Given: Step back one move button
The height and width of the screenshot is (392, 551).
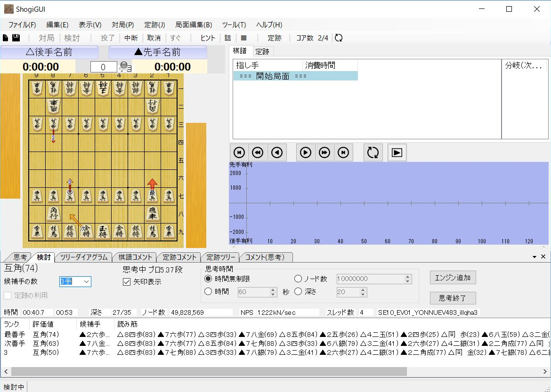Looking at the screenshot, I should point(277,153).
